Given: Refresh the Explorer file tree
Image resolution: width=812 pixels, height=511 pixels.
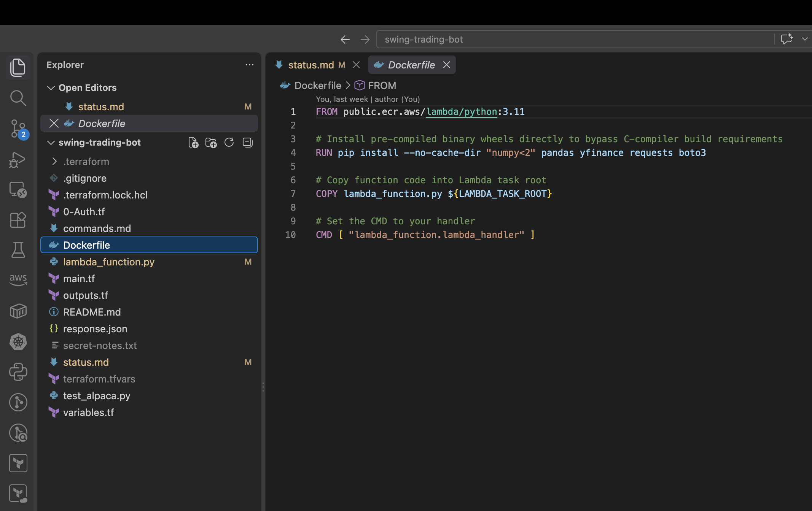Looking at the screenshot, I should point(229,143).
